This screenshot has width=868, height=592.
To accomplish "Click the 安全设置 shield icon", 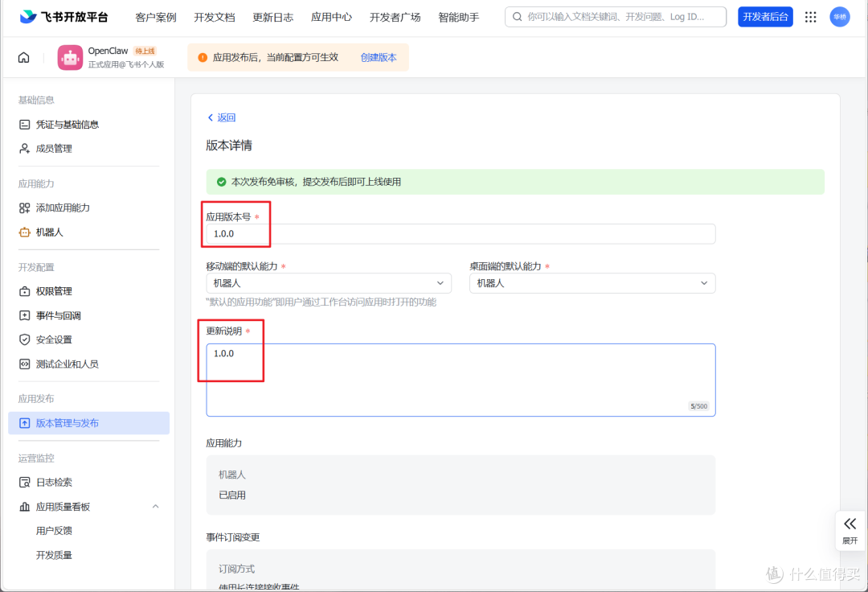I will pos(24,339).
